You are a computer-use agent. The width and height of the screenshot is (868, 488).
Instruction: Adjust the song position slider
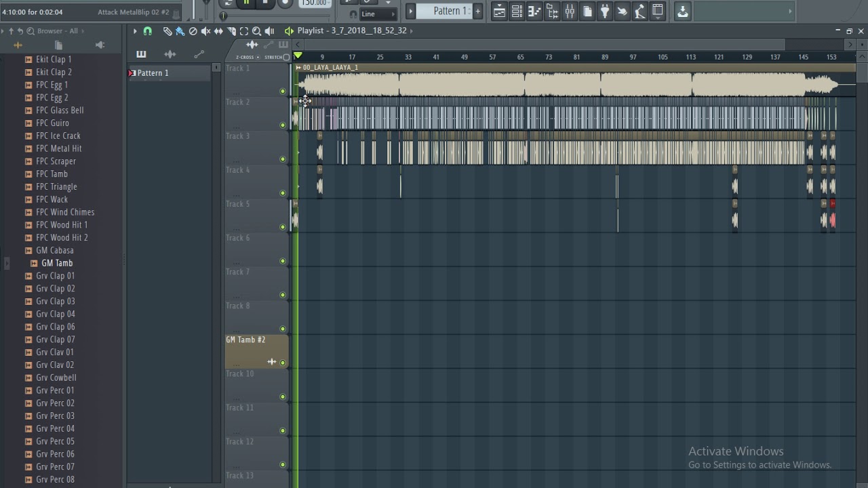pyautogui.click(x=223, y=16)
